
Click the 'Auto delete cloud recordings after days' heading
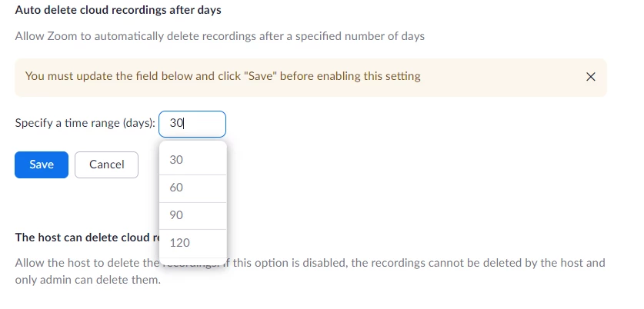[118, 11]
